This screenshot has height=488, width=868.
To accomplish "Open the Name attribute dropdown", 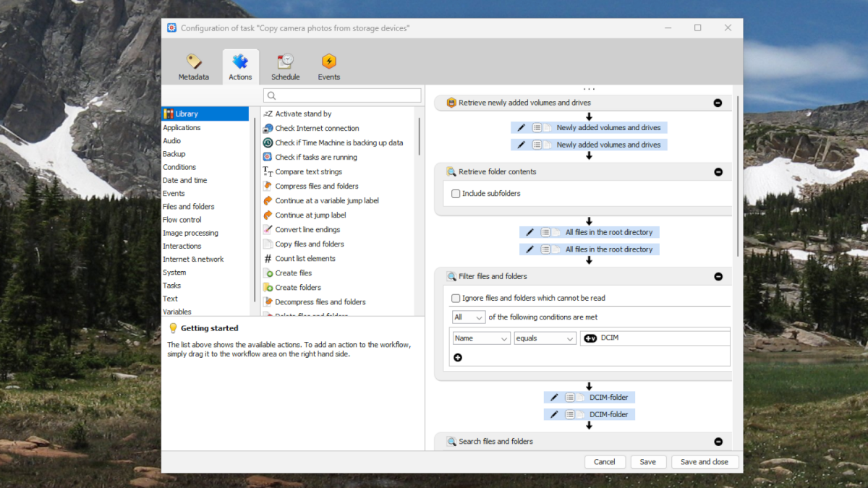I will [x=481, y=338].
